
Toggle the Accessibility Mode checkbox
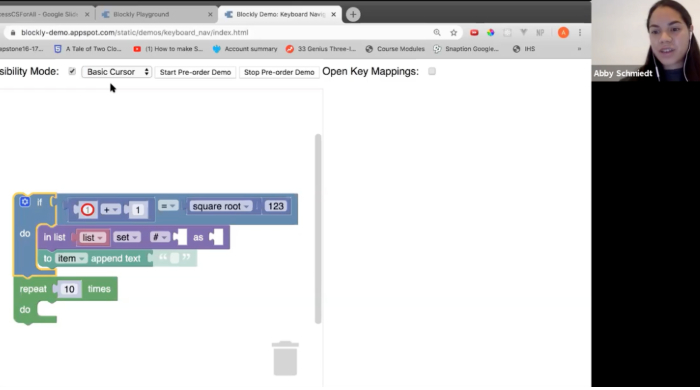[x=72, y=71]
